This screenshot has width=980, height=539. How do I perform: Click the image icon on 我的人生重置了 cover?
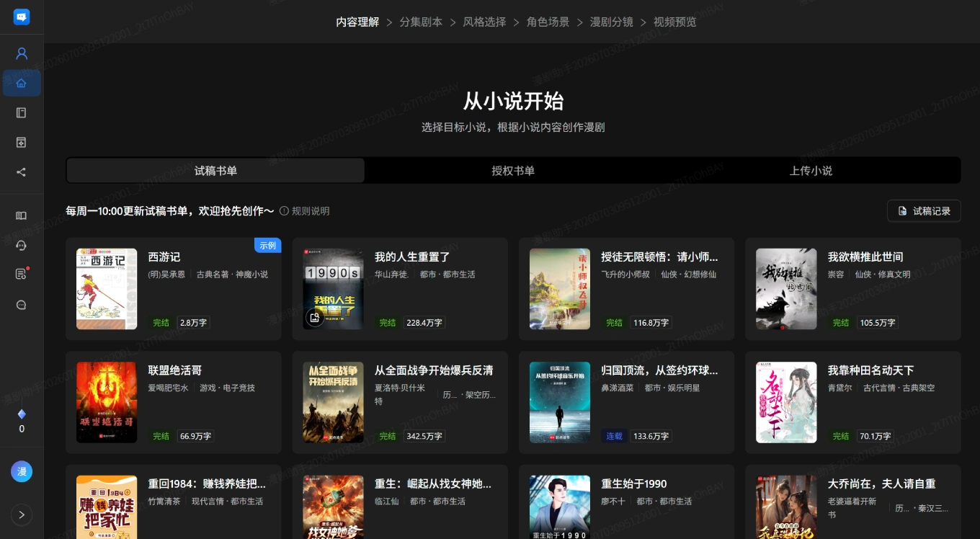[x=313, y=317]
